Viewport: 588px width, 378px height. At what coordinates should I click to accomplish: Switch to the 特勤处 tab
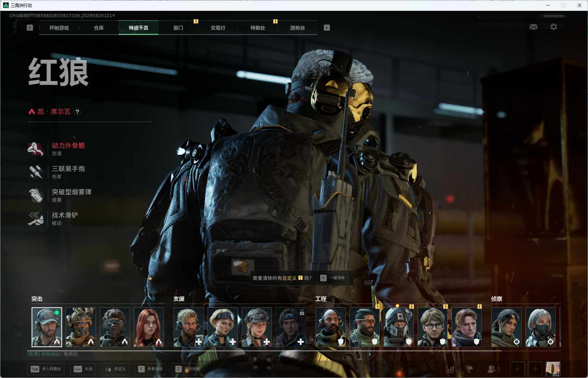pyautogui.click(x=258, y=28)
